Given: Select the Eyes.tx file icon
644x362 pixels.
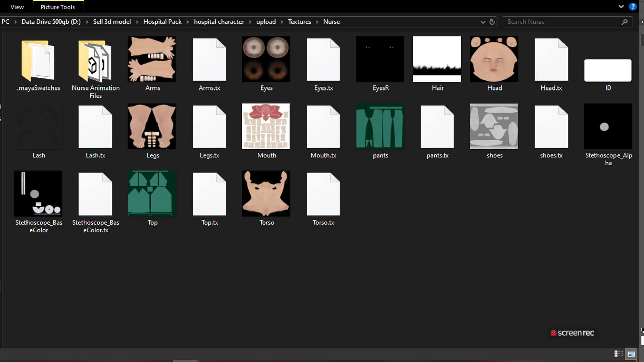Looking at the screenshot, I should (323, 60).
